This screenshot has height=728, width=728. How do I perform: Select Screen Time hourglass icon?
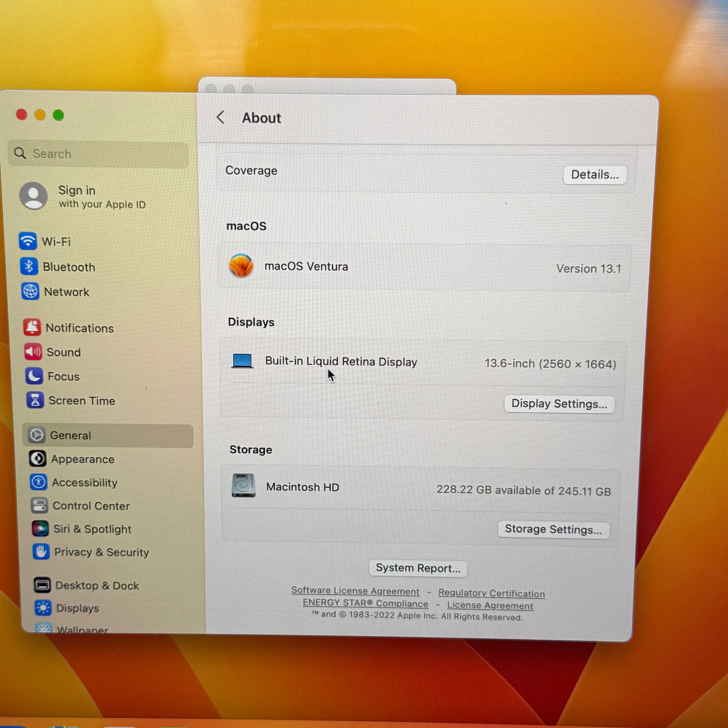(35, 400)
